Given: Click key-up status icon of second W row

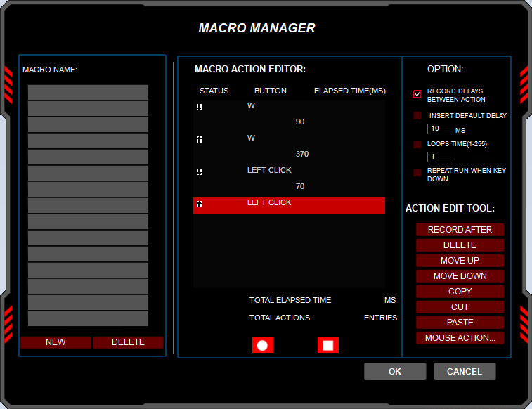Looking at the screenshot, I should (200, 139).
